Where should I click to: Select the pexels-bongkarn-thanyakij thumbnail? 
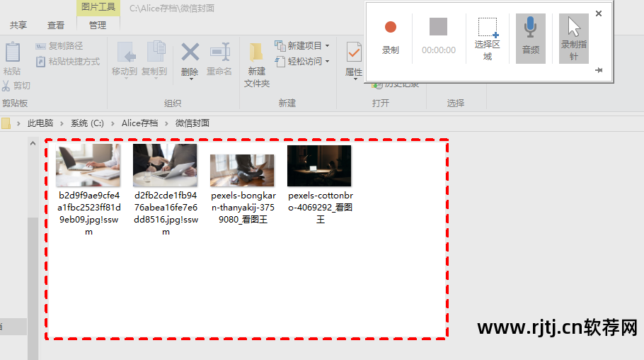pyautogui.click(x=242, y=170)
